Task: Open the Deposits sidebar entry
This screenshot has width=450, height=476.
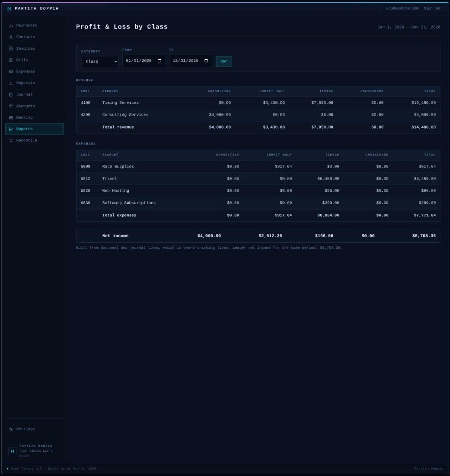Action: point(35,83)
